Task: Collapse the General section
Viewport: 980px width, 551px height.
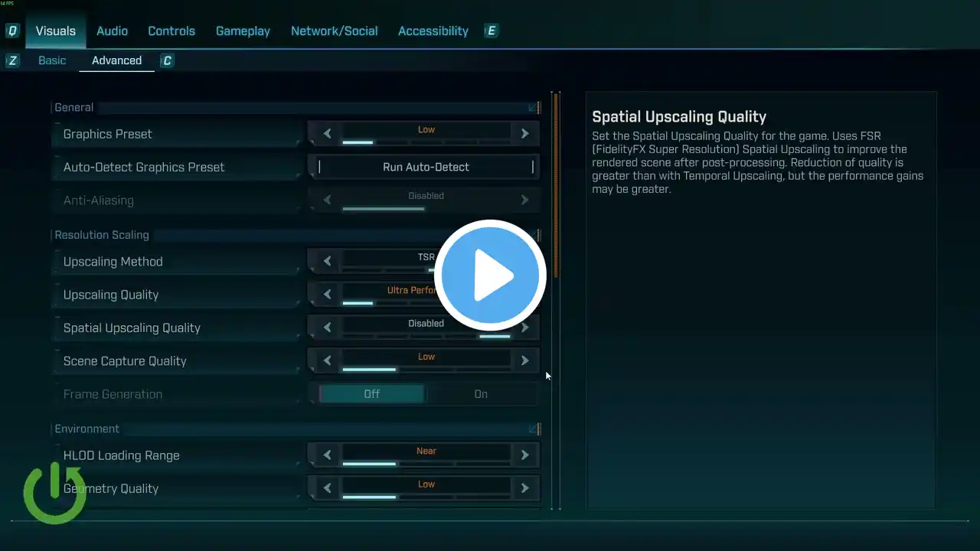Action: pos(534,108)
